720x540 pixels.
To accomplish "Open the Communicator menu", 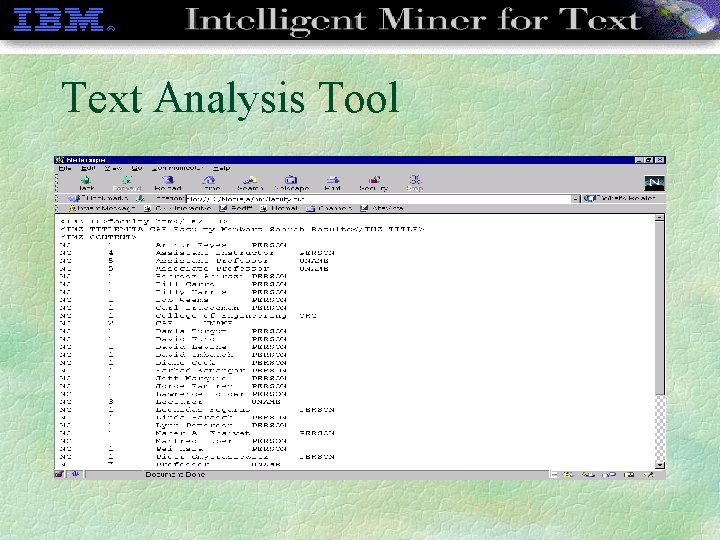I will pos(178,168).
